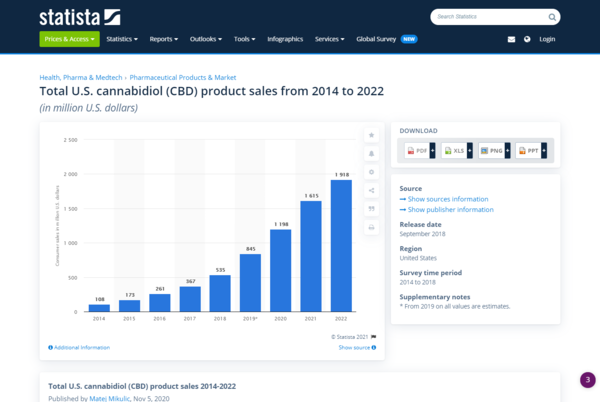Click the 2022 bar in chart
Screen dimensions: 600x402
pyautogui.click(x=341, y=246)
